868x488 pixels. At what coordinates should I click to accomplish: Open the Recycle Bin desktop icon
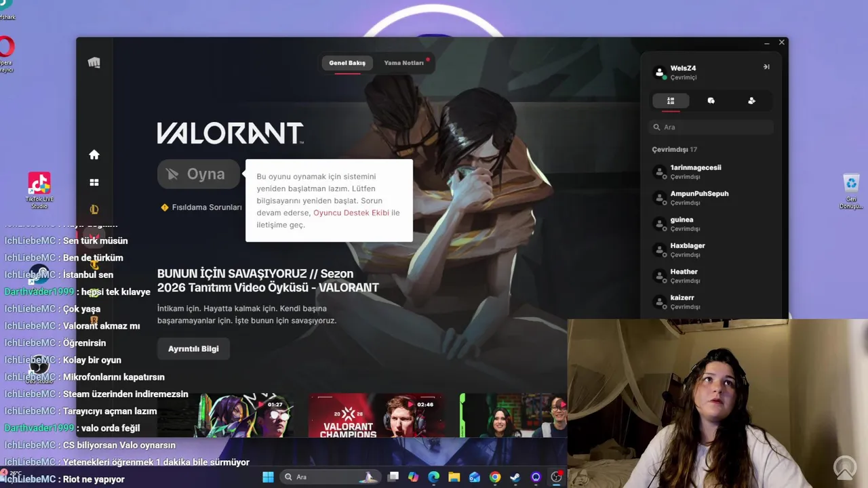pyautogui.click(x=851, y=192)
